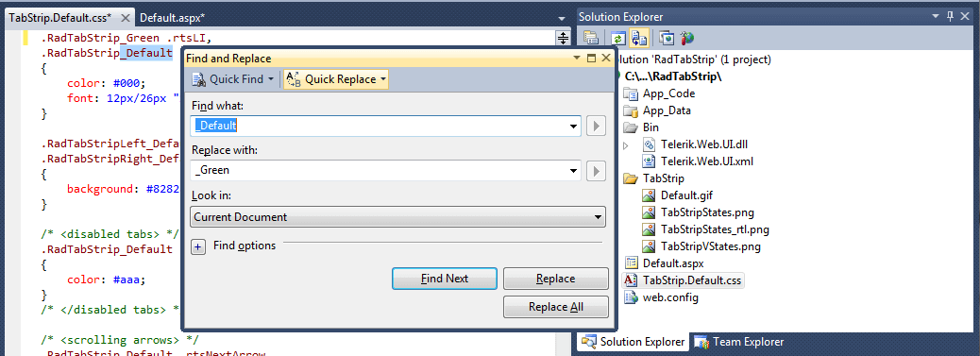The height and width of the screenshot is (356, 980).
Task: Maximize the Find and Replace window
Action: pyautogui.click(x=592, y=58)
